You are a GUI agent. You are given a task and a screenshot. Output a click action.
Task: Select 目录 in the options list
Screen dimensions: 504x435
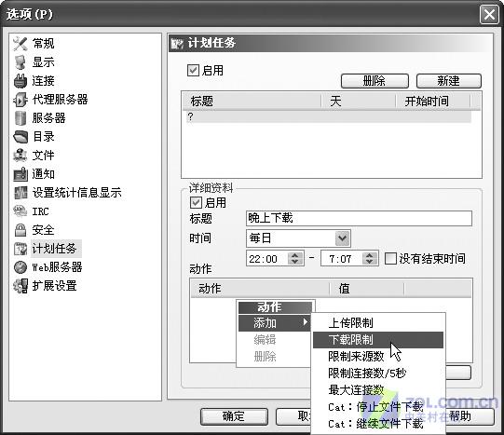pyautogui.click(x=43, y=137)
